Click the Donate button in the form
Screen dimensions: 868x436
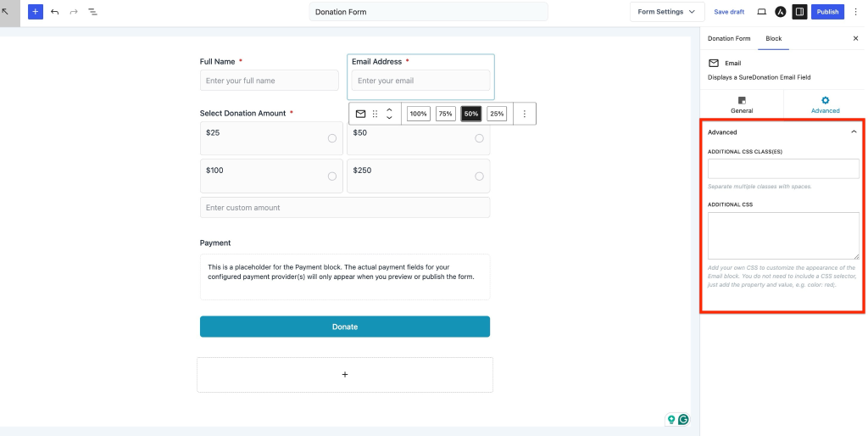(x=345, y=327)
